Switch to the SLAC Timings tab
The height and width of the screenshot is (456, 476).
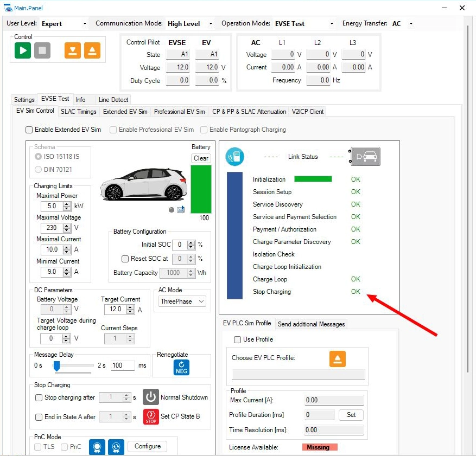pyautogui.click(x=79, y=112)
